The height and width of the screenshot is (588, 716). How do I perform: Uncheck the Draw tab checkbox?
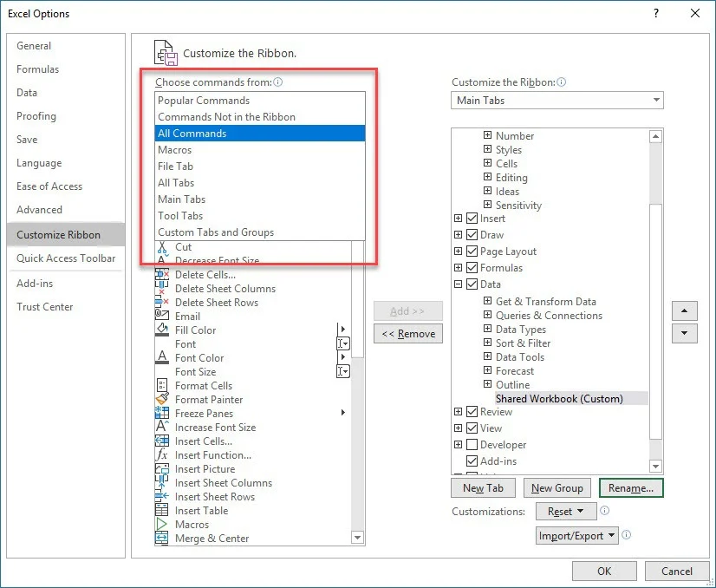[x=472, y=235]
